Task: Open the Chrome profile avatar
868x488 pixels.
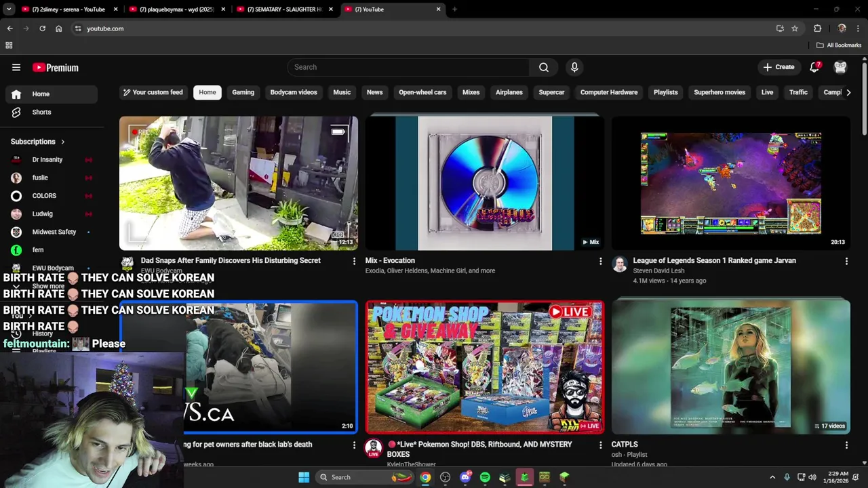Action: (x=842, y=28)
